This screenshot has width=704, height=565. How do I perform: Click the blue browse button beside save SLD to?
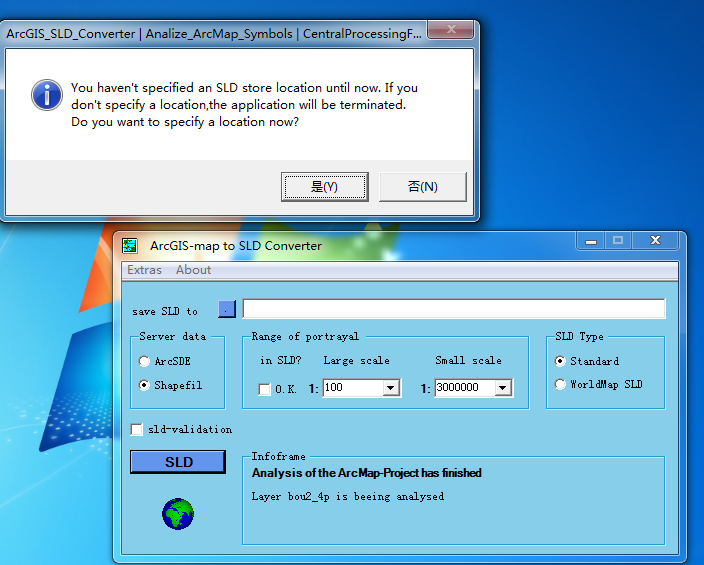pos(227,309)
